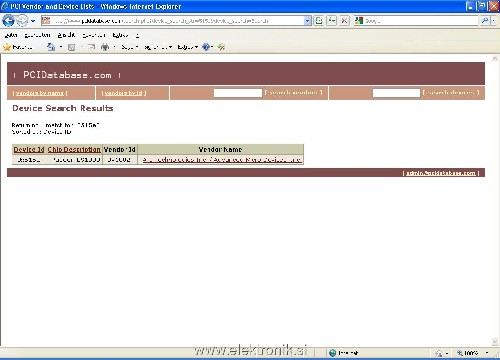Click the magnifier search button
500x360 pixels.
(484, 21)
